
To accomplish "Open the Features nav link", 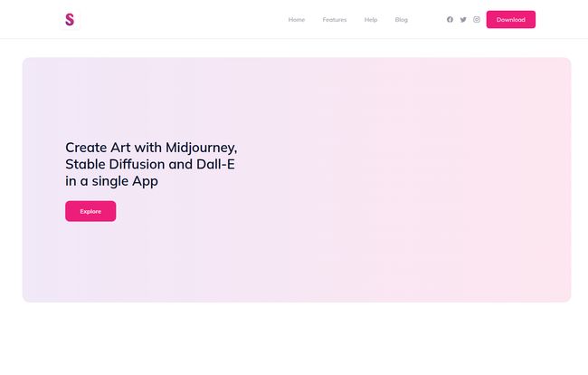I will (x=335, y=20).
